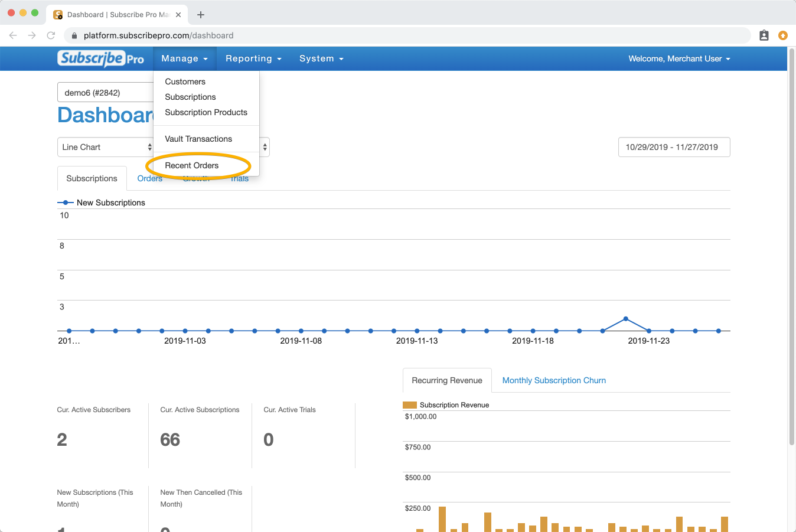Click the orange Subscription Revenue legend swatch

(410, 405)
